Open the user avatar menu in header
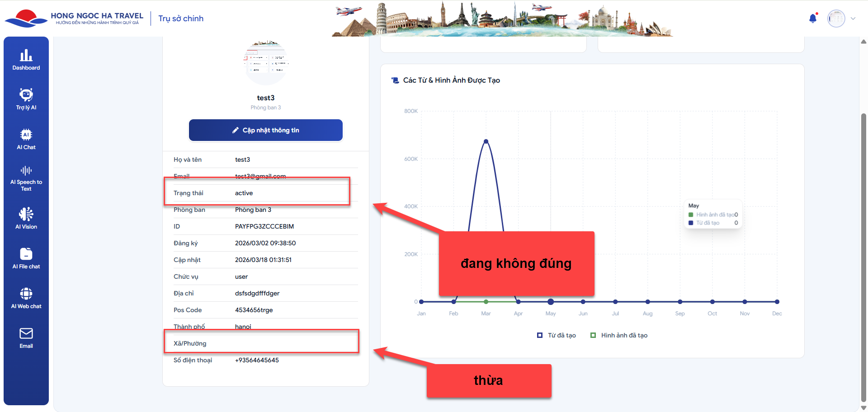The width and height of the screenshot is (868, 412). tap(836, 19)
